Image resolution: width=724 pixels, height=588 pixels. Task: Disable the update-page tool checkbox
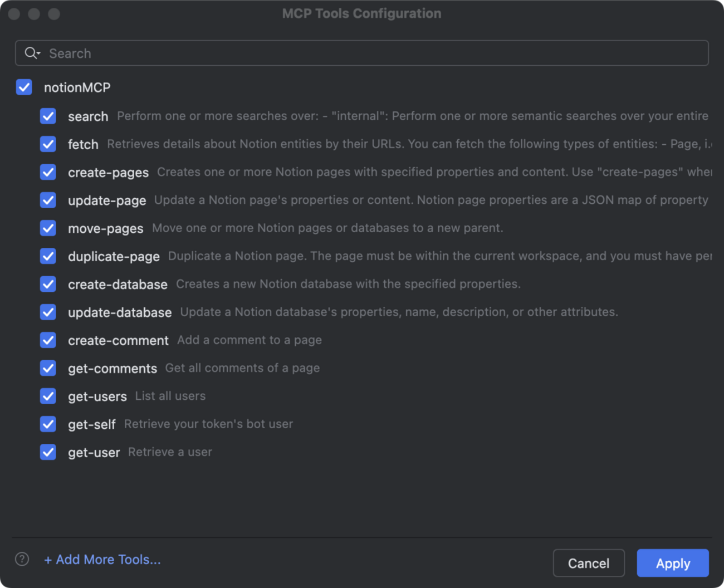pyautogui.click(x=48, y=200)
